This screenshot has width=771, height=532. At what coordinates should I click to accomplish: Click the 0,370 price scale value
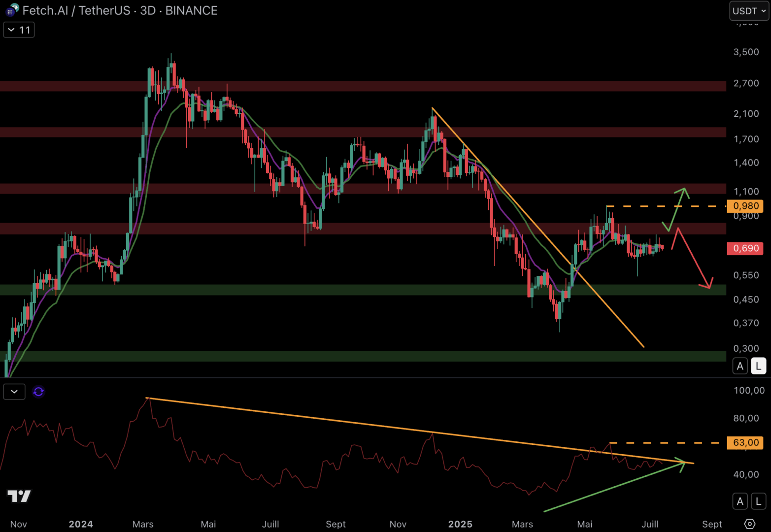pyautogui.click(x=746, y=323)
